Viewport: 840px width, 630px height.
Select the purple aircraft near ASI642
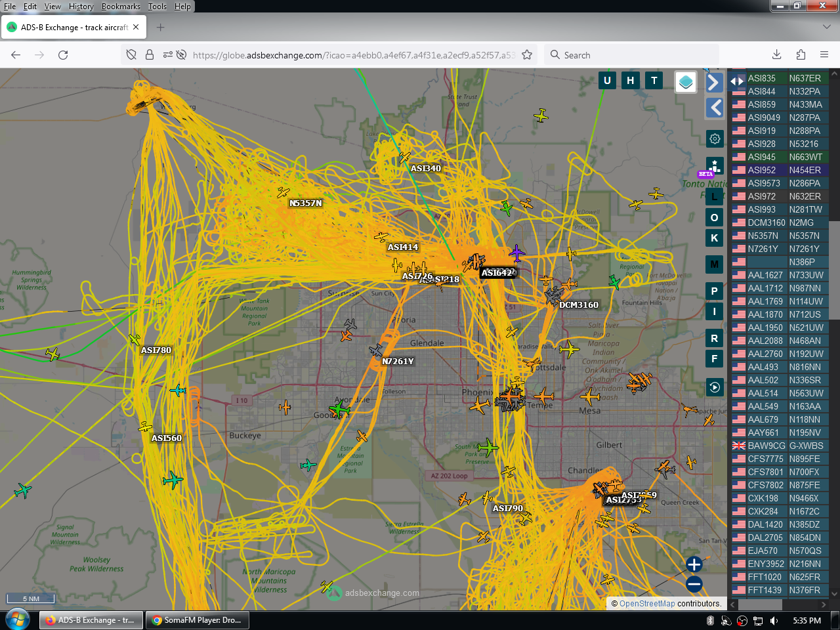click(517, 253)
